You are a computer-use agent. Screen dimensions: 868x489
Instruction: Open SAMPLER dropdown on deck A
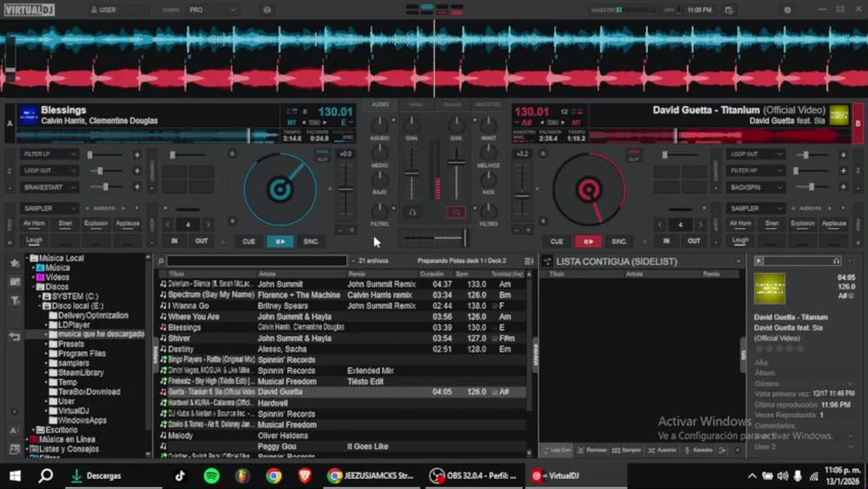[x=49, y=209]
